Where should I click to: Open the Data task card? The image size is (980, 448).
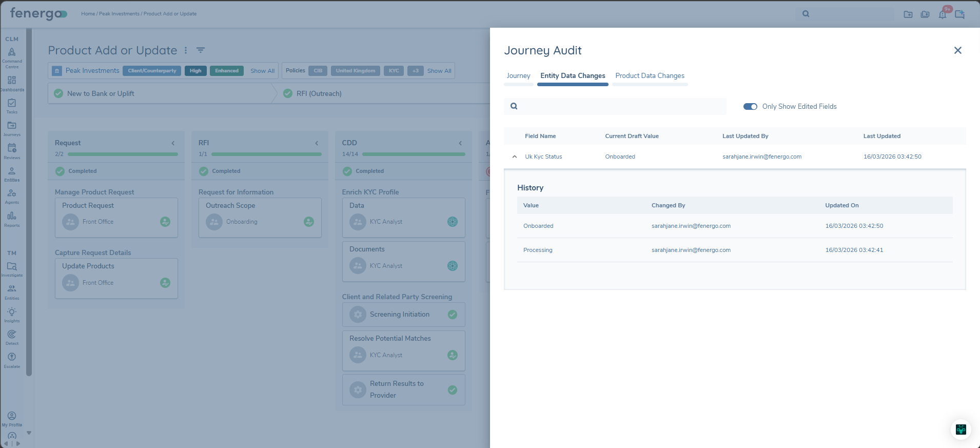click(x=404, y=218)
